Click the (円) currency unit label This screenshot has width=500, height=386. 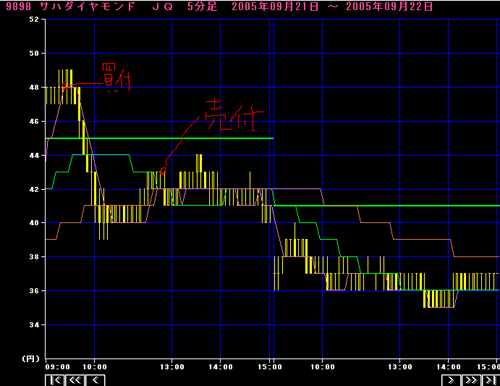(x=31, y=359)
